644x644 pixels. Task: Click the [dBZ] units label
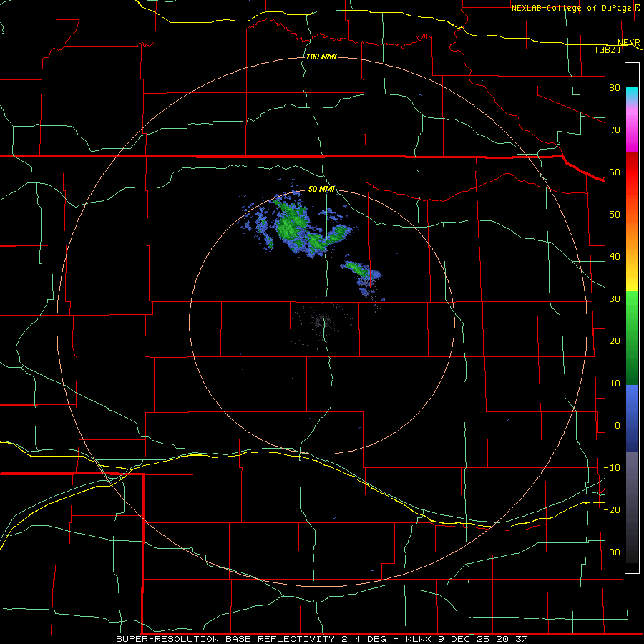608,50
